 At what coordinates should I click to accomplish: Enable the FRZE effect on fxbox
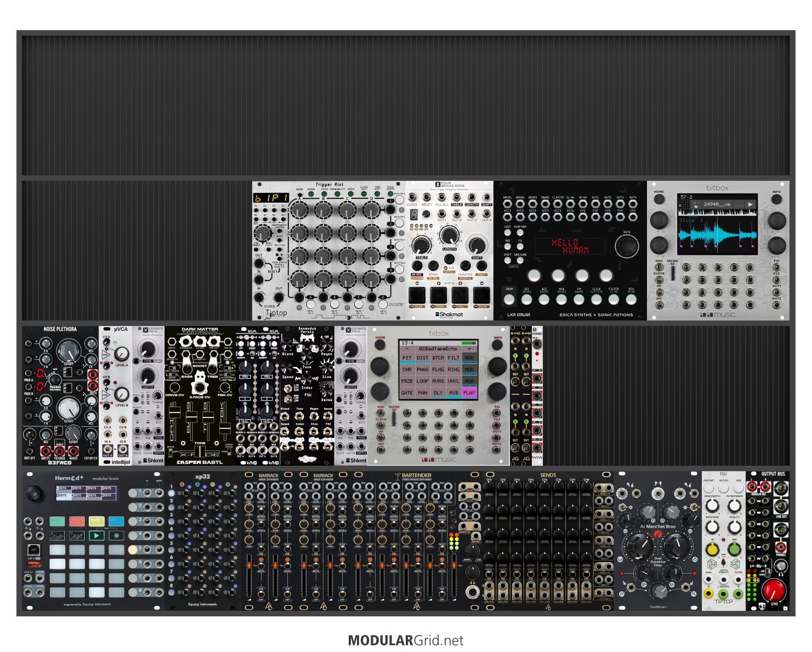[x=407, y=381]
